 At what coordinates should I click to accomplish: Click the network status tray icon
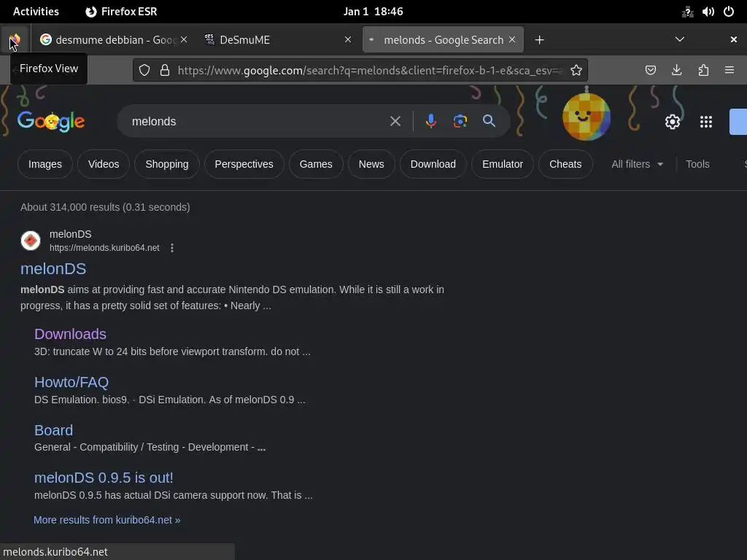[x=687, y=12]
